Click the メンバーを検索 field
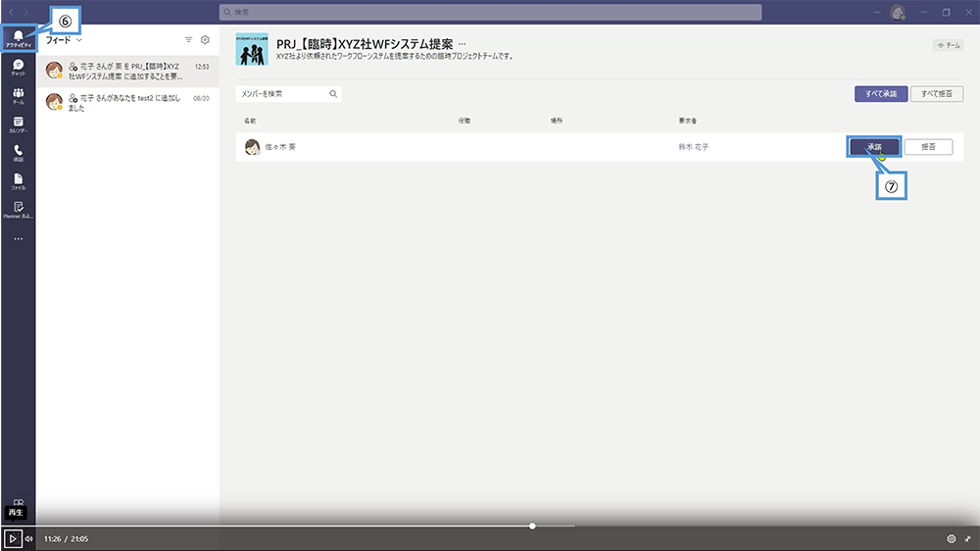980x551 pixels. pos(288,94)
